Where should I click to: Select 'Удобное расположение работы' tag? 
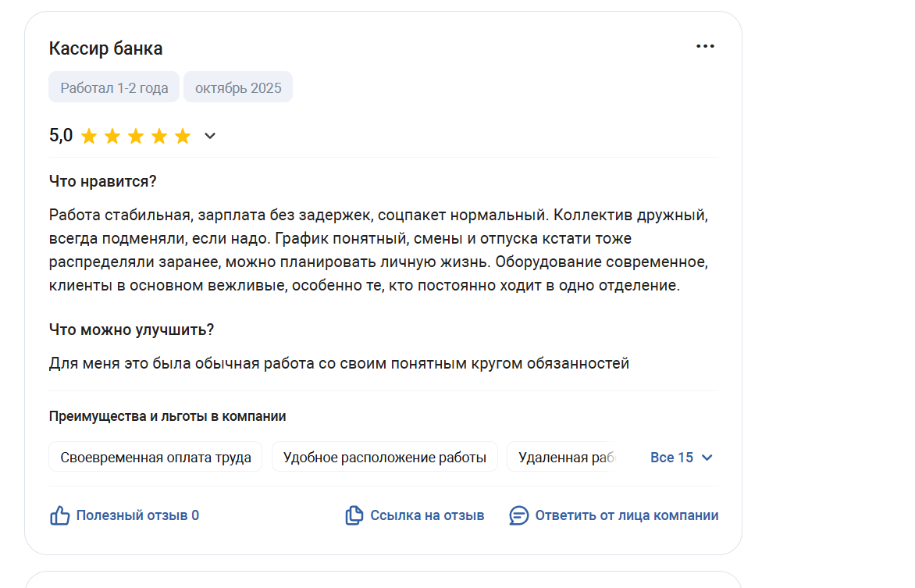[384, 458]
